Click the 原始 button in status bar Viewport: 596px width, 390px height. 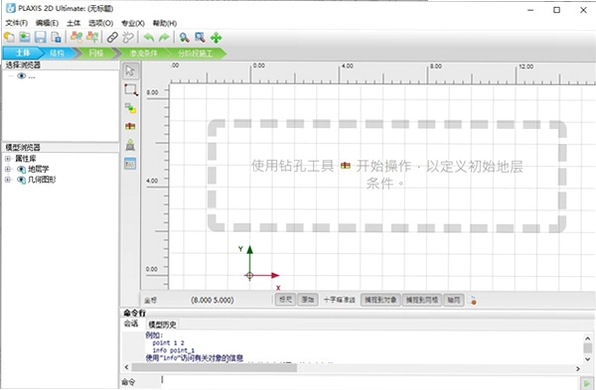click(x=308, y=300)
